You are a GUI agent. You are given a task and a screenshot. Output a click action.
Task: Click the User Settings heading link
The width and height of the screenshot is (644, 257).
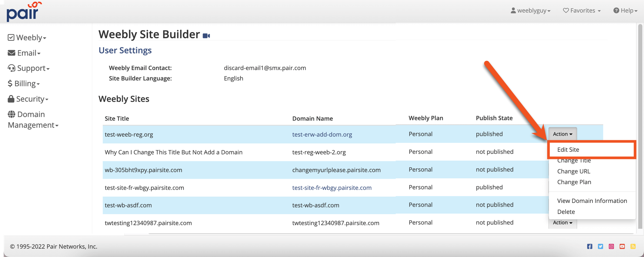125,50
